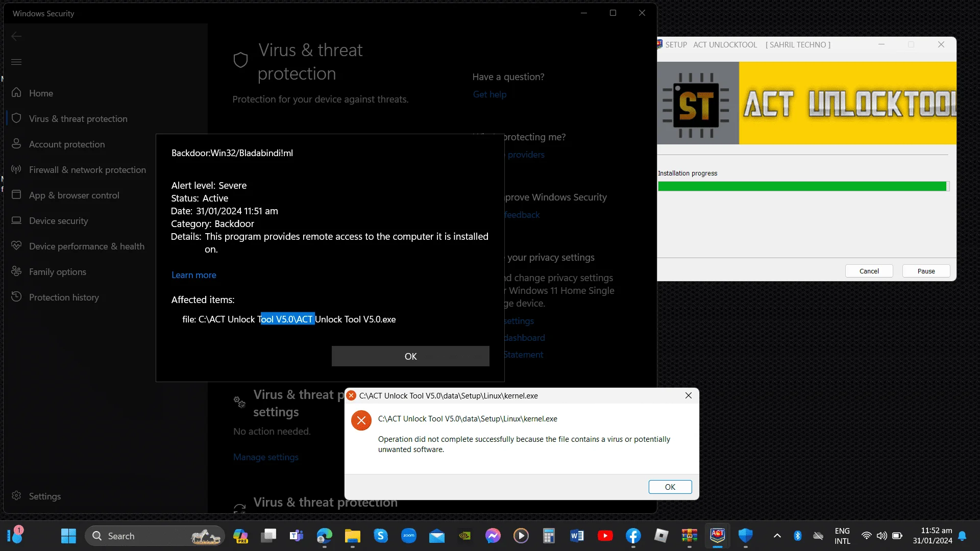Click Cancel in ACT Unlocktool setup
The height and width of the screenshot is (551, 980).
pos(869,271)
